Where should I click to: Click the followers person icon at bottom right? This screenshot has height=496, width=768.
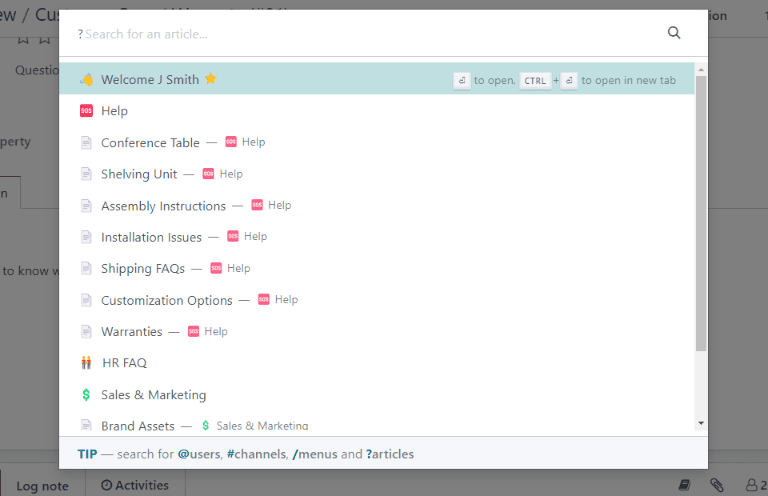click(751, 485)
